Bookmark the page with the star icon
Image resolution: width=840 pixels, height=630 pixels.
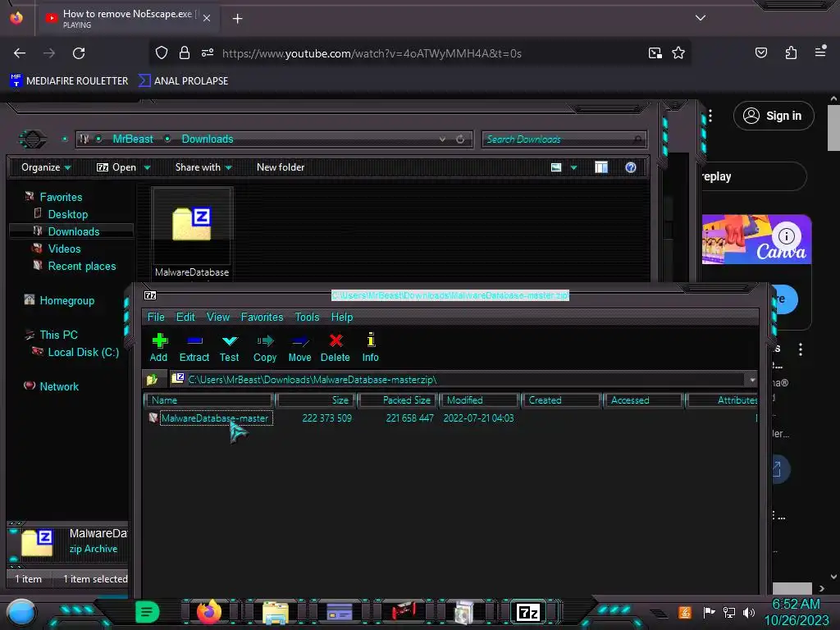click(x=678, y=53)
